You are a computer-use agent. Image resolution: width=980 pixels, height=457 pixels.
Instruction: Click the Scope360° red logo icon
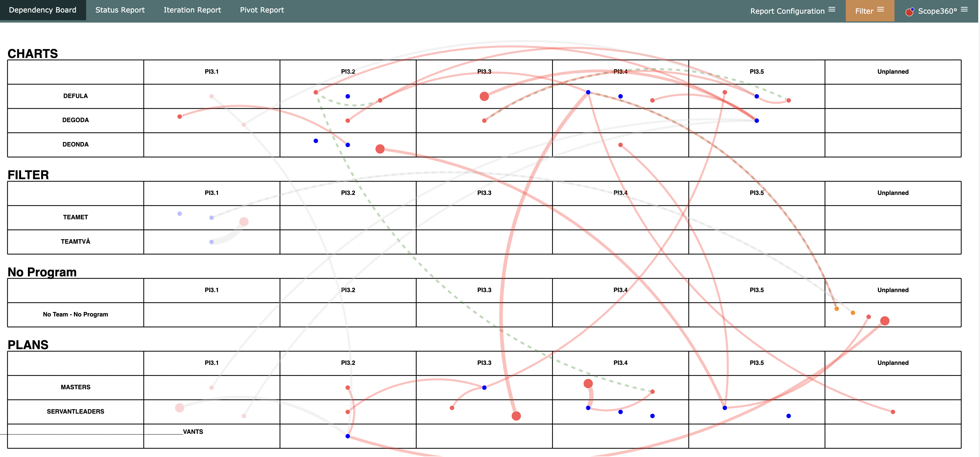(x=910, y=12)
